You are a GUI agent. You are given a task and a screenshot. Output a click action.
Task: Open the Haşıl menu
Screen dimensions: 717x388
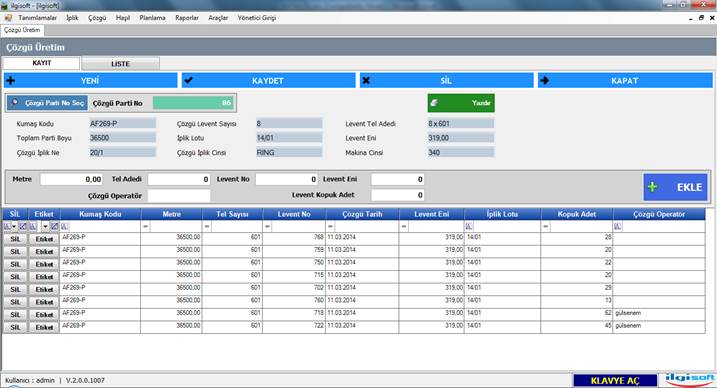[123, 18]
